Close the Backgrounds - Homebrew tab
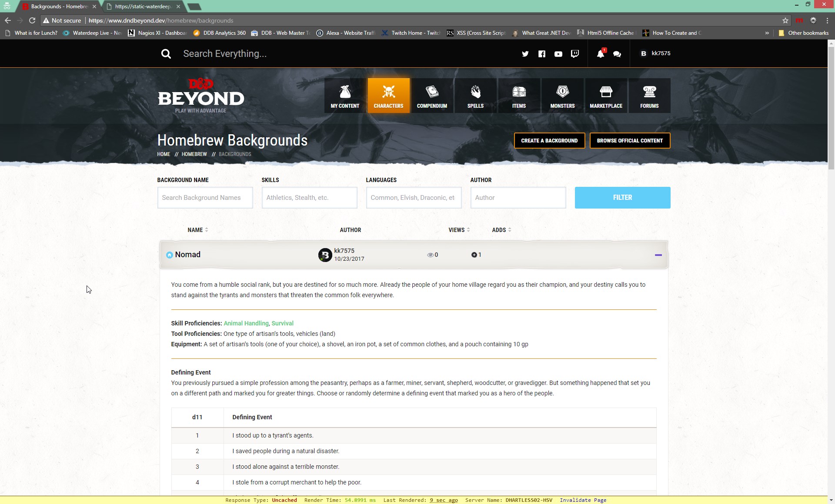Viewport: 835px width, 504px height. click(x=94, y=7)
